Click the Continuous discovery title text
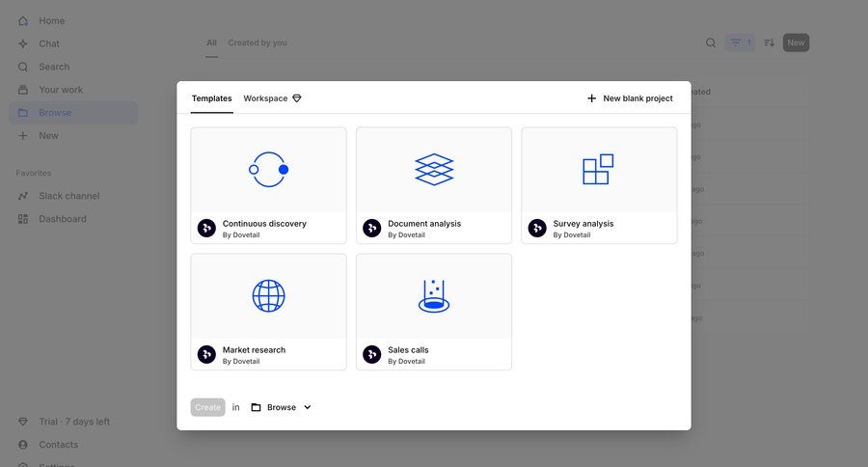 click(264, 224)
